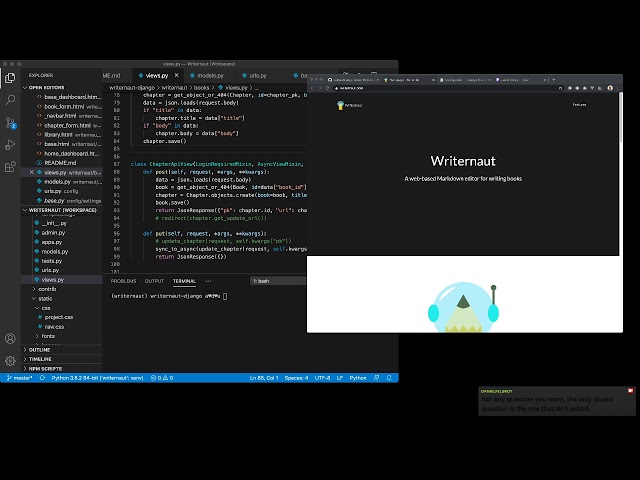Open the Accounts menu in activity bar
The width and height of the screenshot is (640, 480).
click(10, 338)
